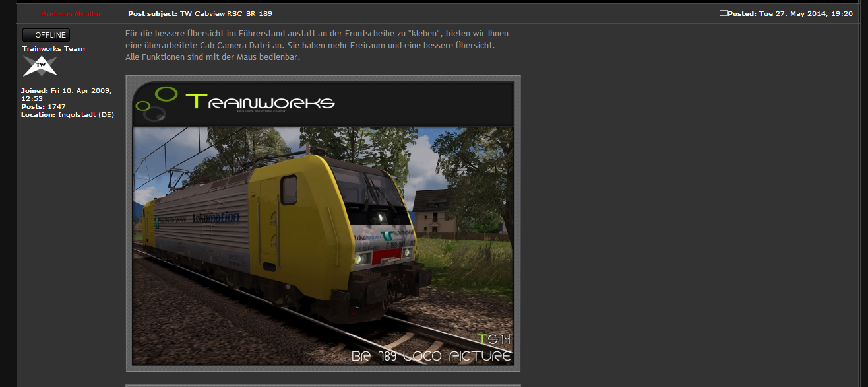The width and height of the screenshot is (868, 387).
Task: Open the BR 189 loco picture image
Action: (x=323, y=223)
